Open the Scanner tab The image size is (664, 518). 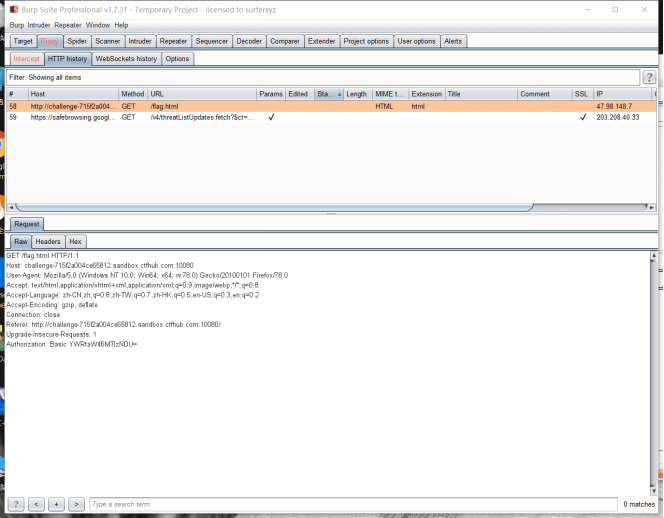108,41
